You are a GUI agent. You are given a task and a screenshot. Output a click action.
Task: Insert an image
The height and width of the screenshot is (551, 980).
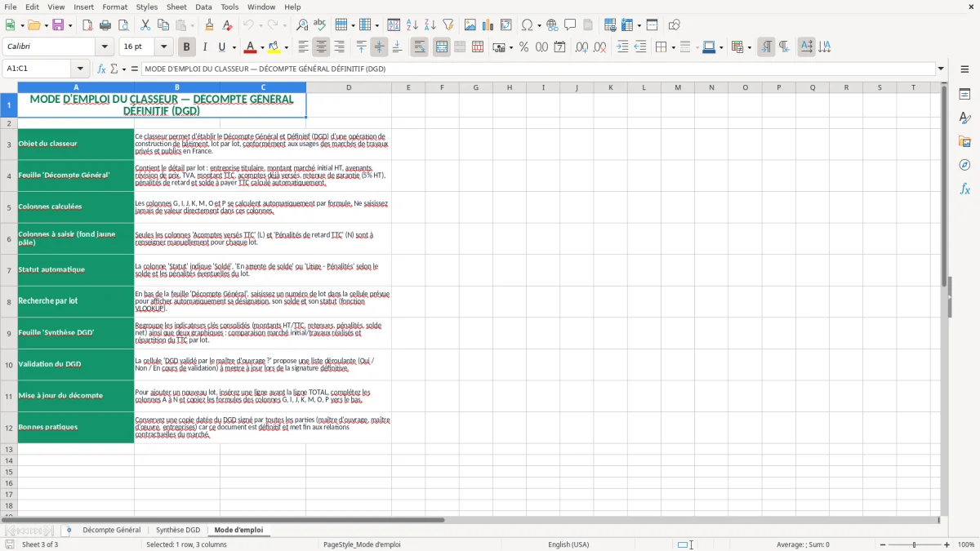[x=470, y=25]
